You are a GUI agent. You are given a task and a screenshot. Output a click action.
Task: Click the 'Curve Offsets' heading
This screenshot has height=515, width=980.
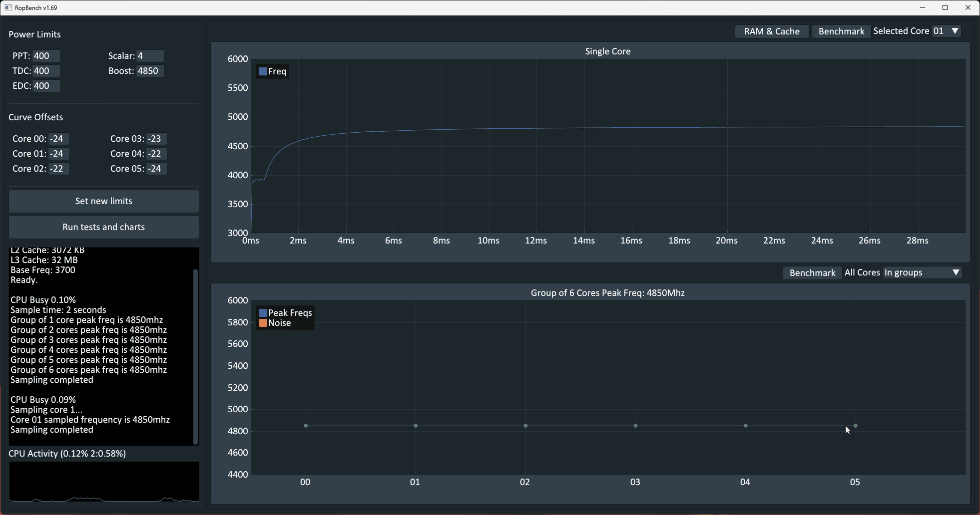pos(36,117)
